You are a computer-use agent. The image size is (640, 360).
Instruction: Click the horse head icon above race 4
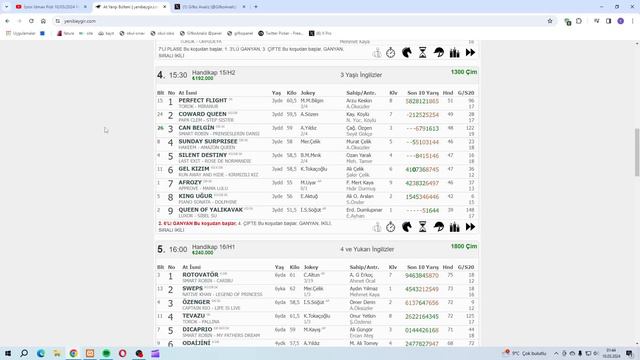(407, 53)
